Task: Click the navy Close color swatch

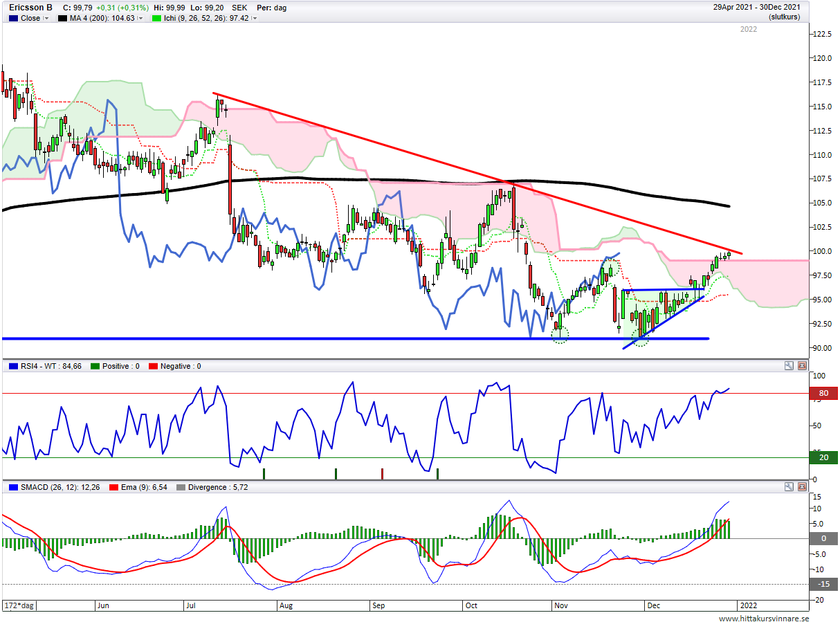Action: (x=12, y=19)
